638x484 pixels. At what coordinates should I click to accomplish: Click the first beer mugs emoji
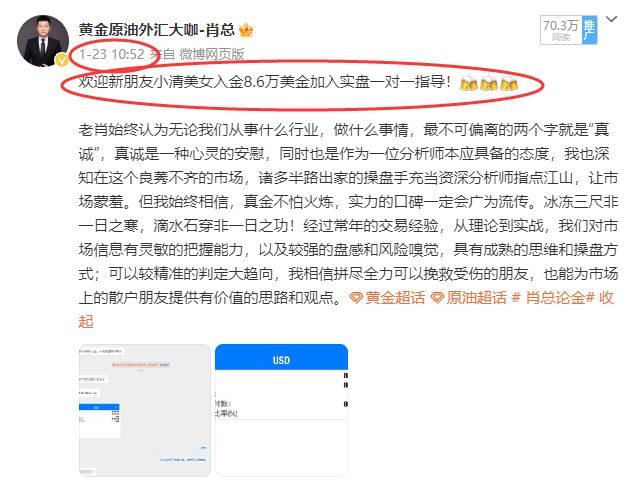click(469, 84)
